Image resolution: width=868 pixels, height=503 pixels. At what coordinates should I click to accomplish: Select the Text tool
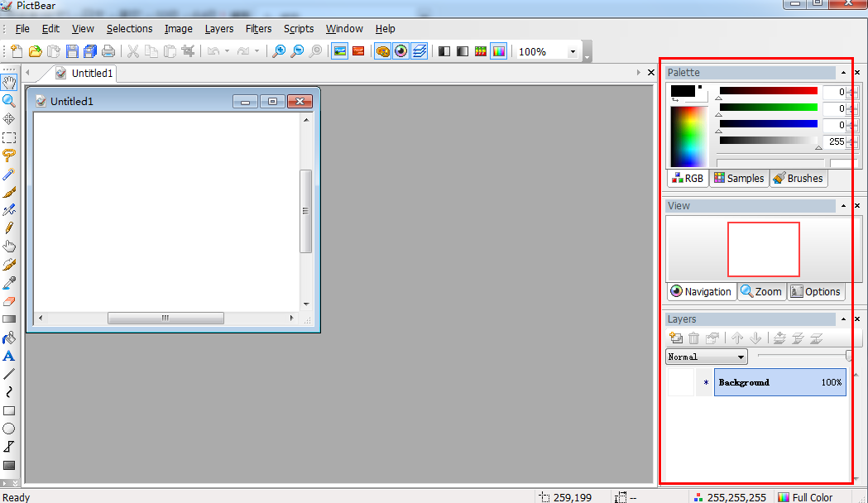pyautogui.click(x=9, y=356)
